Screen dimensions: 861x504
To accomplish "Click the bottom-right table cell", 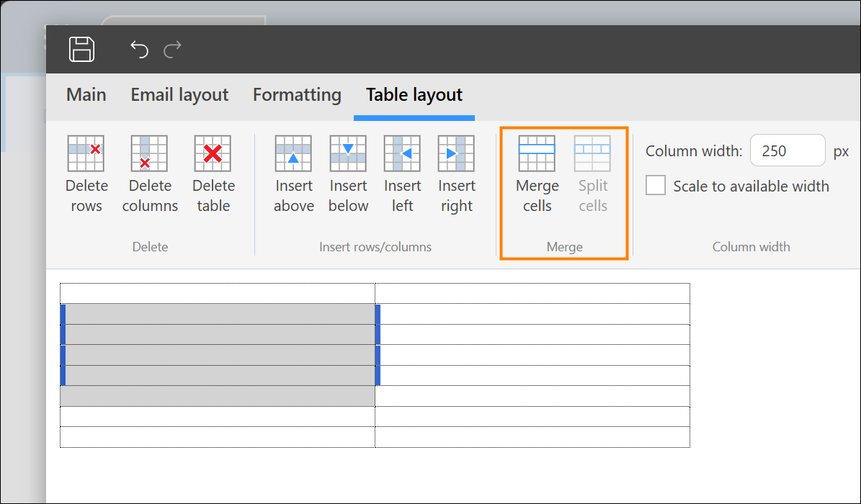I will point(532,437).
